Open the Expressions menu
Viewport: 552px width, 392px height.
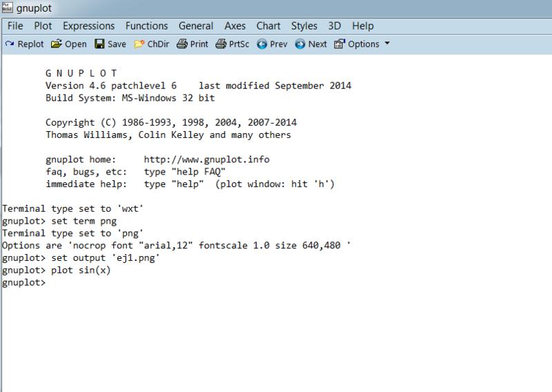click(x=88, y=26)
